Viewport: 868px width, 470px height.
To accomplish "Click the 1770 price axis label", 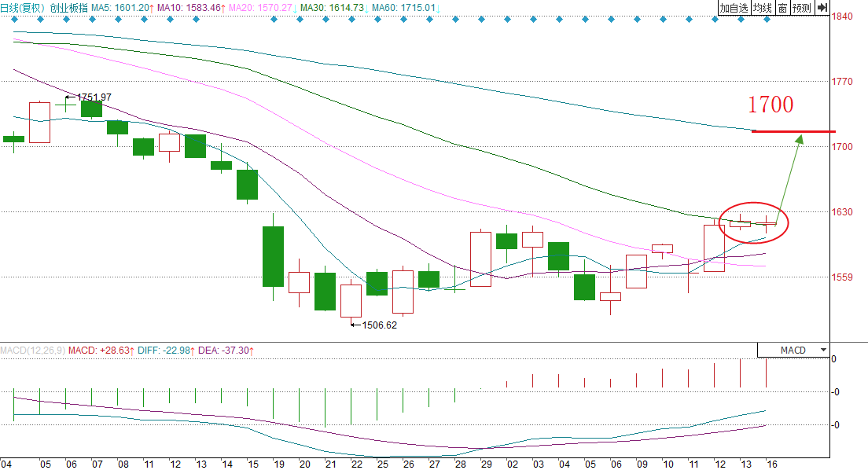I will [x=842, y=82].
